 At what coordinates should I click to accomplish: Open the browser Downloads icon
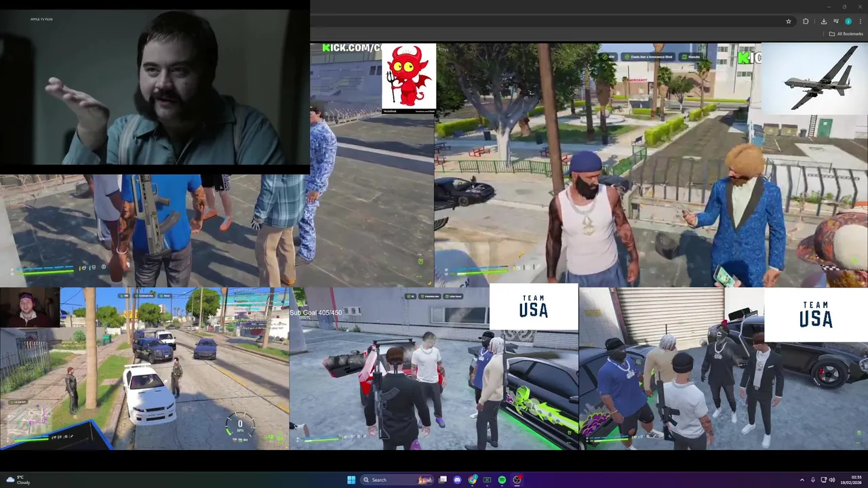point(825,22)
